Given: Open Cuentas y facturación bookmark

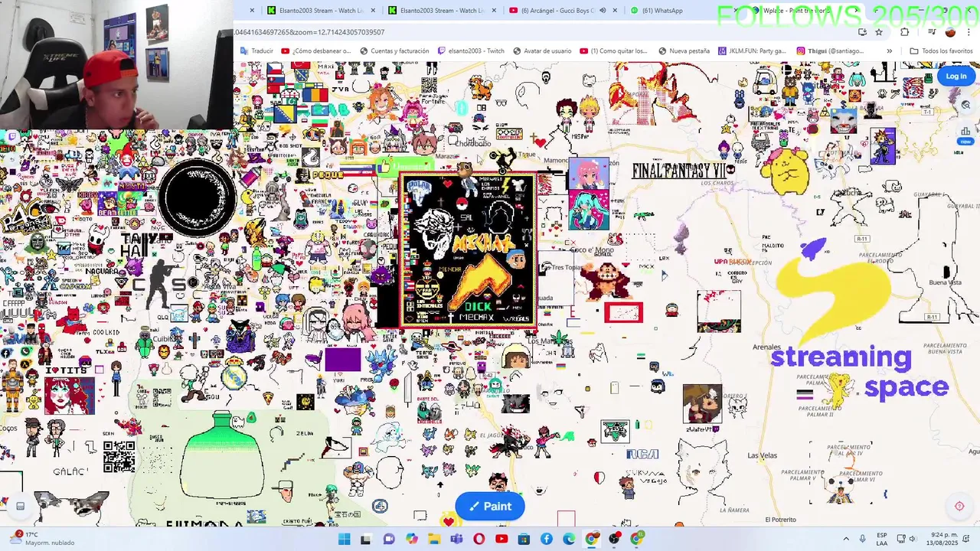Looking at the screenshot, I should pyautogui.click(x=394, y=51).
